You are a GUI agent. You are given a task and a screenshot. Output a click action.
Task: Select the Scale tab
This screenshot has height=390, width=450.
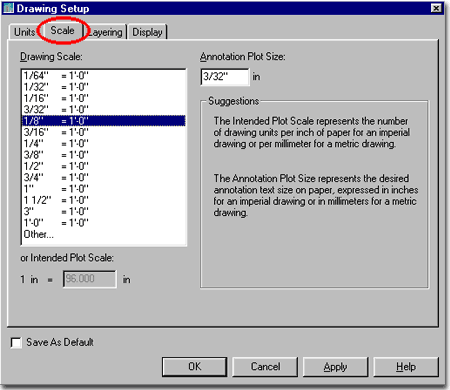(x=62, y=30)
